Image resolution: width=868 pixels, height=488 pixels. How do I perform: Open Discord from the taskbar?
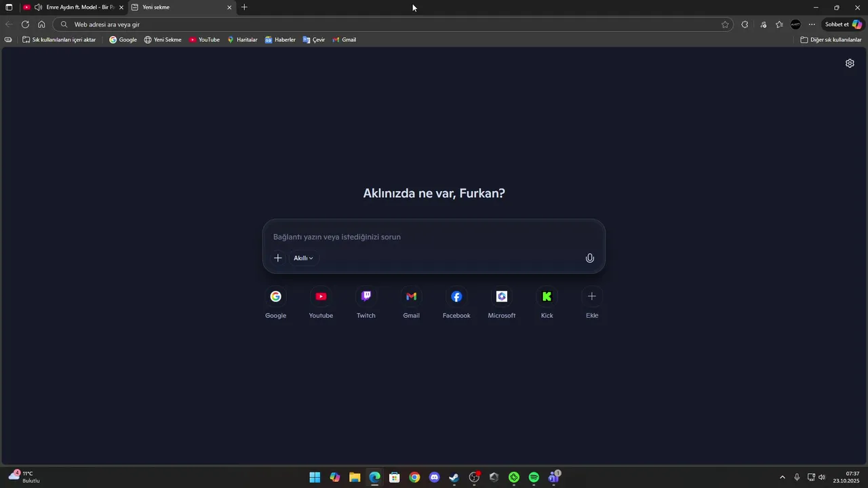coord(435,477)
